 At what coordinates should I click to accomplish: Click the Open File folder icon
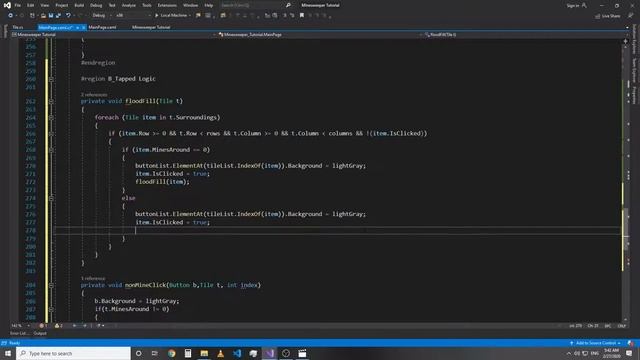[43, 16]
